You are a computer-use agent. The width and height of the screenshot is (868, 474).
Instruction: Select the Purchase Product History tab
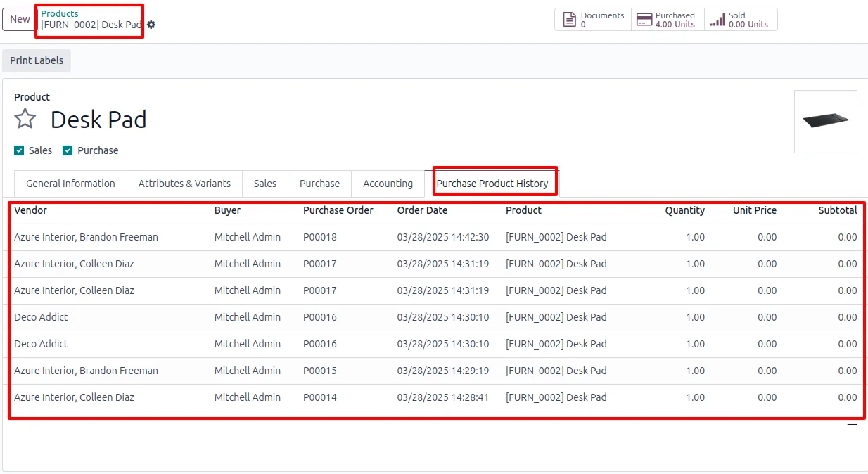(492, 184)
